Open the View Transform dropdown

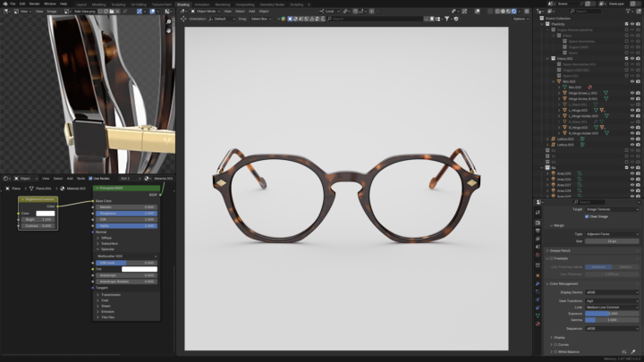point(613,300)
